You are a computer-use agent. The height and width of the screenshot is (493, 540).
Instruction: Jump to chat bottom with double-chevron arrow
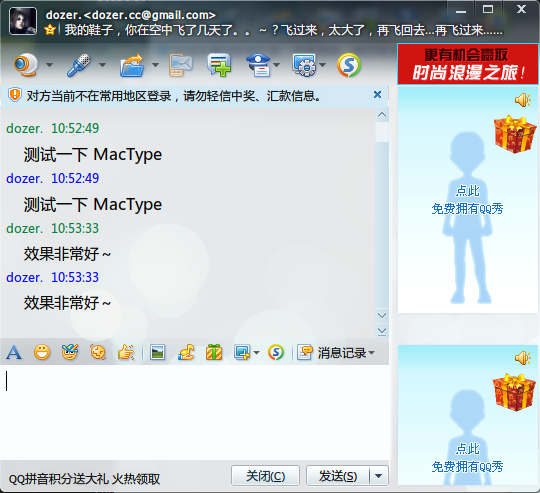point(382,331)
